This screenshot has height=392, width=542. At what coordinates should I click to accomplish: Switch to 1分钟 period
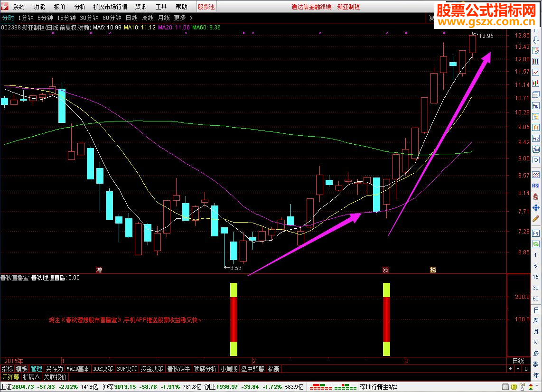tap(26, 18)
